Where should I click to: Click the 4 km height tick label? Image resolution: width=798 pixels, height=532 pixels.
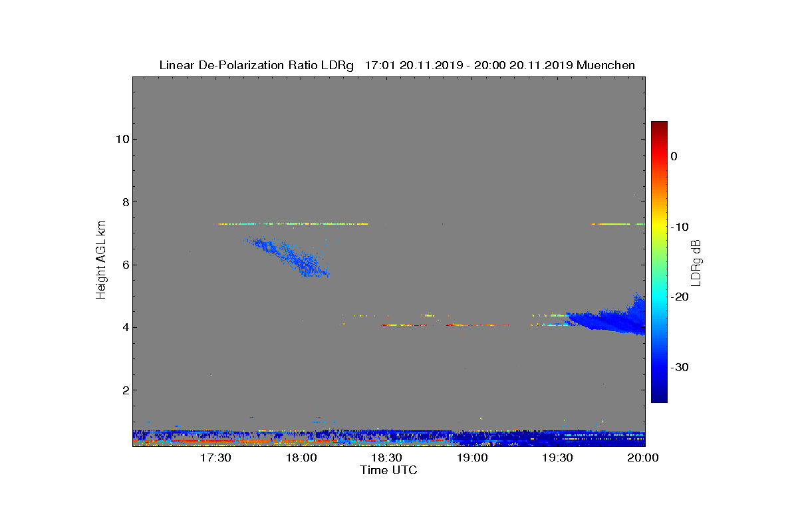pyautogui.click(x=125, y=327)
